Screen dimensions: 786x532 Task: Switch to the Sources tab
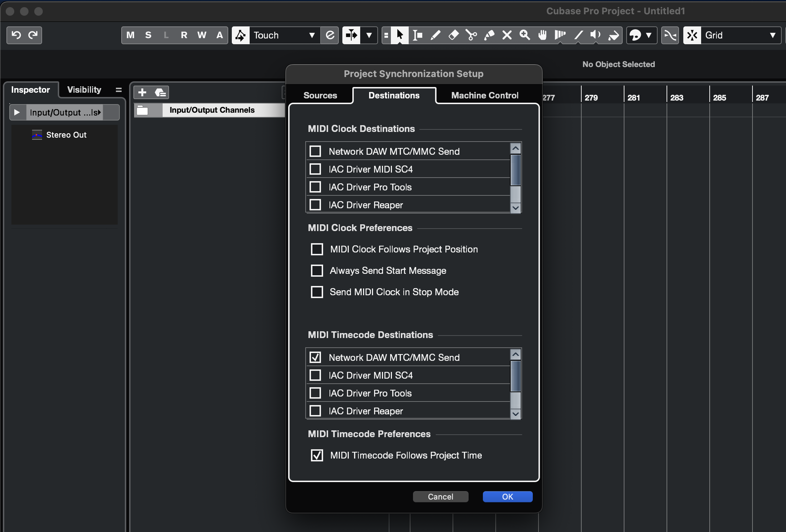tap(320, 96)
